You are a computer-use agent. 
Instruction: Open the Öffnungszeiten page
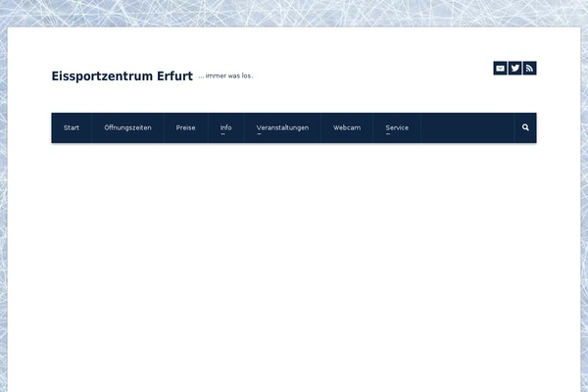(127, 128)
